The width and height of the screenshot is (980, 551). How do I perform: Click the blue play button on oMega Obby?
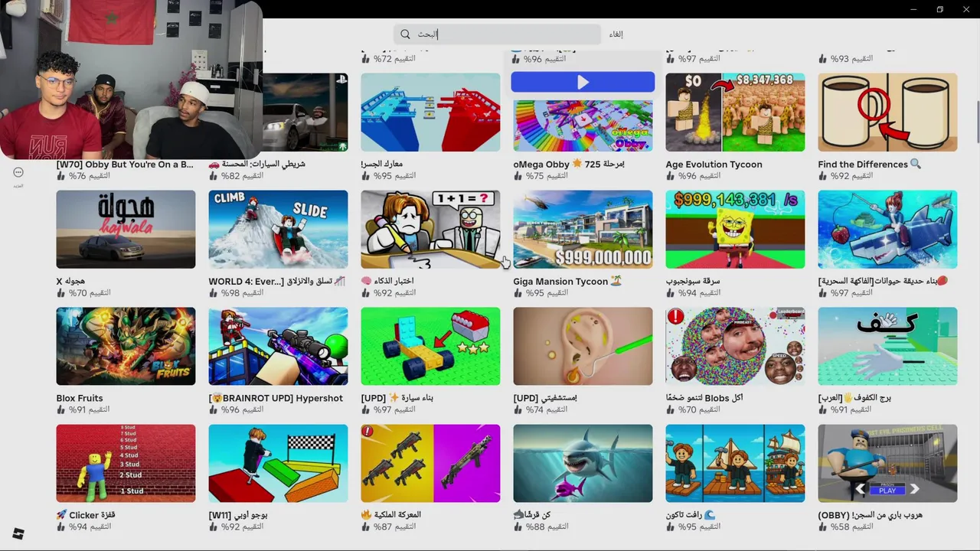tap(583, 82)
